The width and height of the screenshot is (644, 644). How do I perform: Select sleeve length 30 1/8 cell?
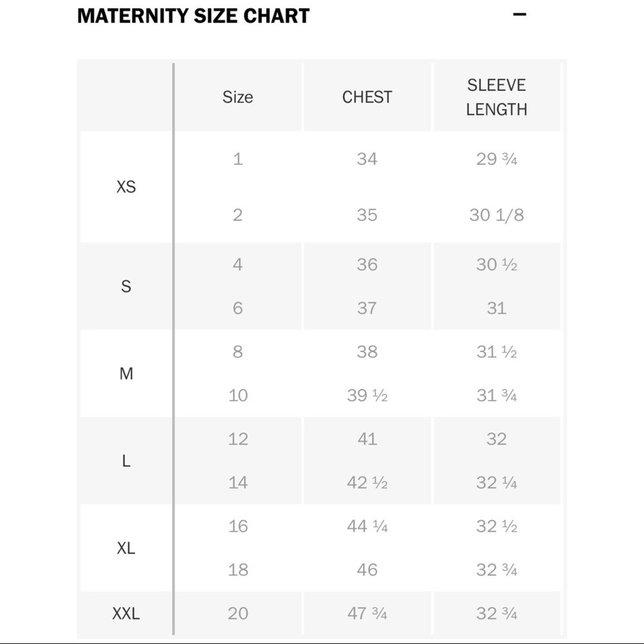[497, 215]
